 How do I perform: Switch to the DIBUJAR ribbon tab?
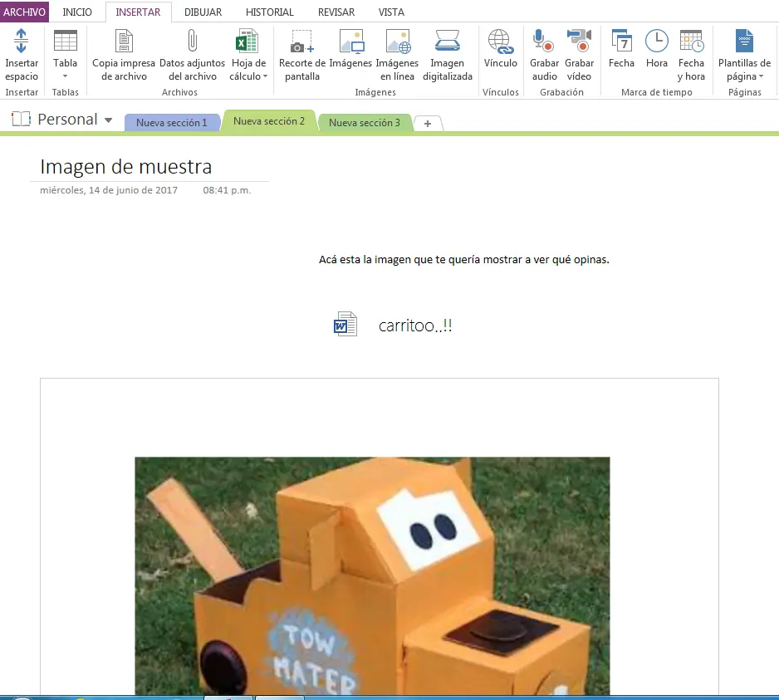pyautogui.click(x=203, y=12)
